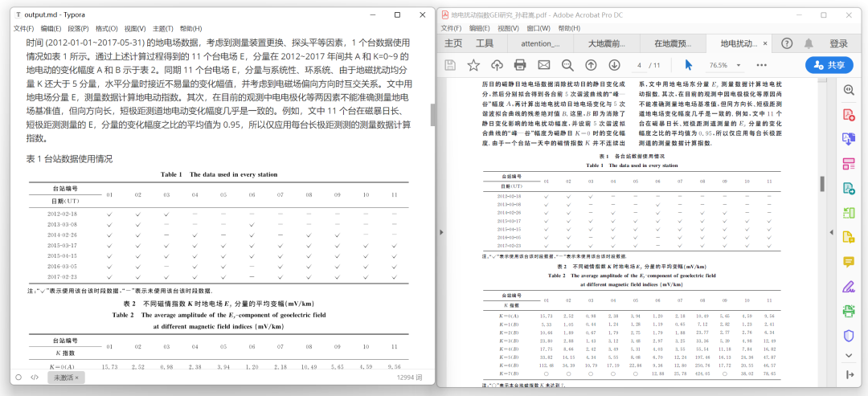Viewport: 868px width, 396px height.
Task: Open the Typora 格式(O) menu
Action: coord(107,29)
